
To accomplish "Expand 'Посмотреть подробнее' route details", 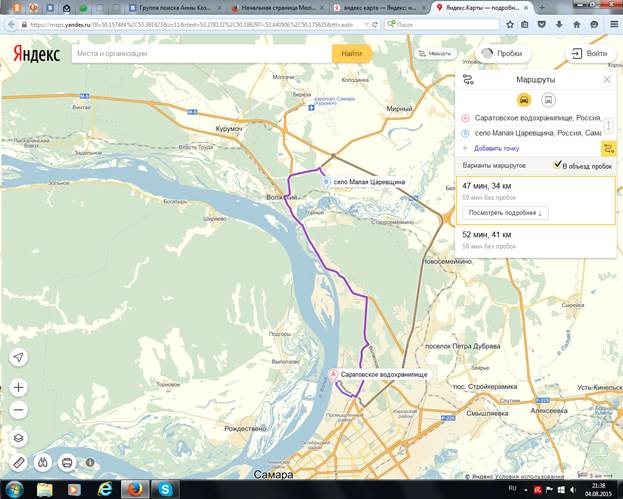I will 505,213.
